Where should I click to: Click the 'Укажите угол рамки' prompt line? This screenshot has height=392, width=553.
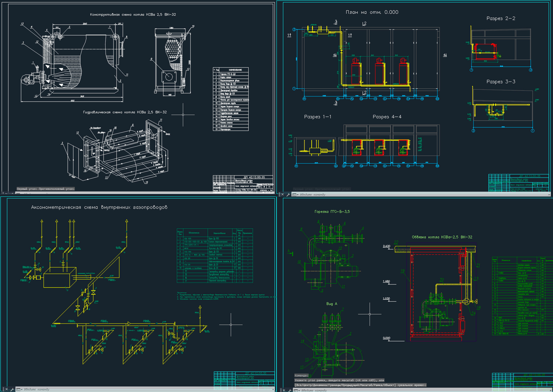click(339, 380)
